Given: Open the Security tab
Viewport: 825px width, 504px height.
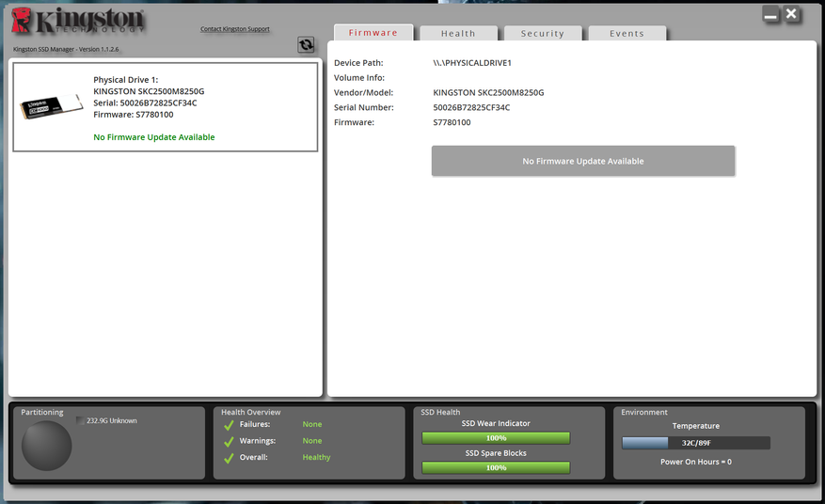Looking at the screenshot, I should coord(543,34).
